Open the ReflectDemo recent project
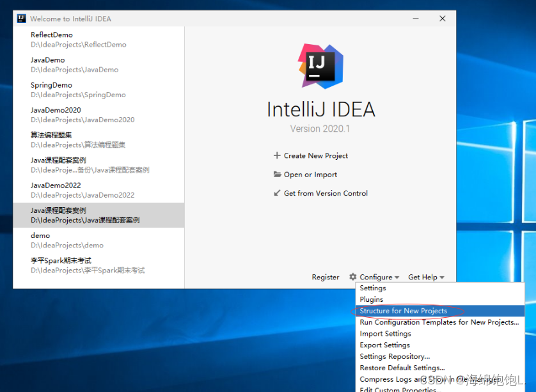The image size is (536, 392). coord(99,40)
